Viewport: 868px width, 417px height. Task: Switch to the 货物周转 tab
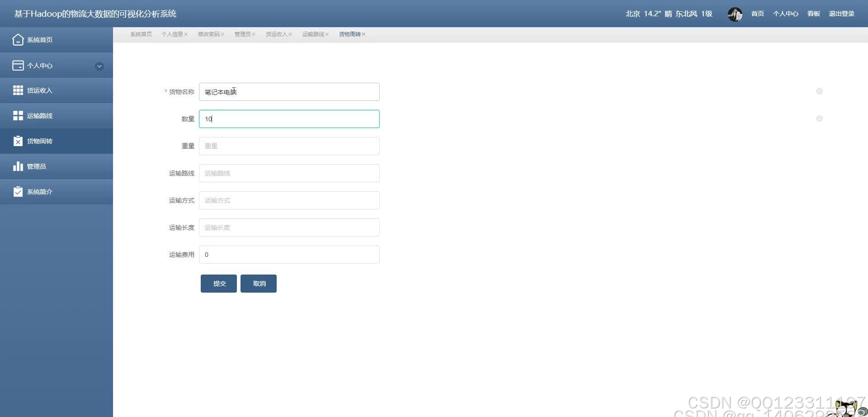(x=350, y=34)
